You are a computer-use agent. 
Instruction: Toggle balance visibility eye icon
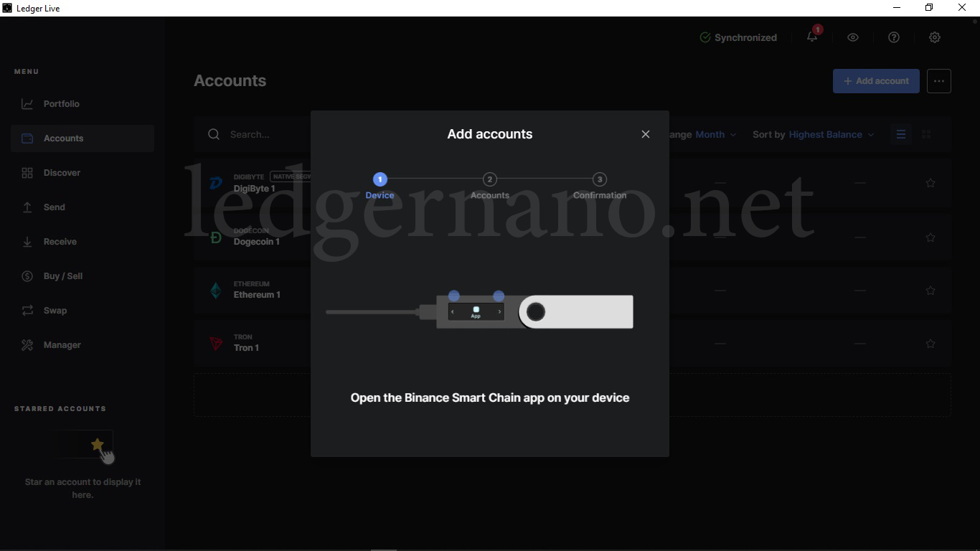[853, 37]
